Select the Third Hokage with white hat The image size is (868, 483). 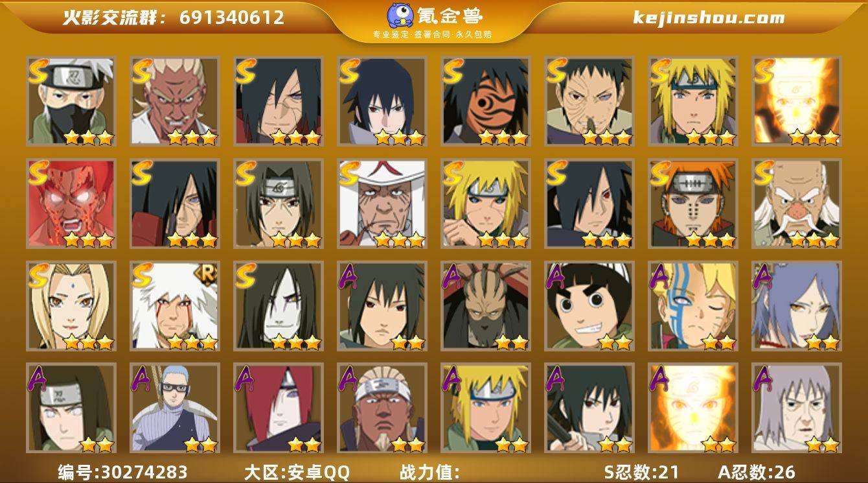[382, 204]
